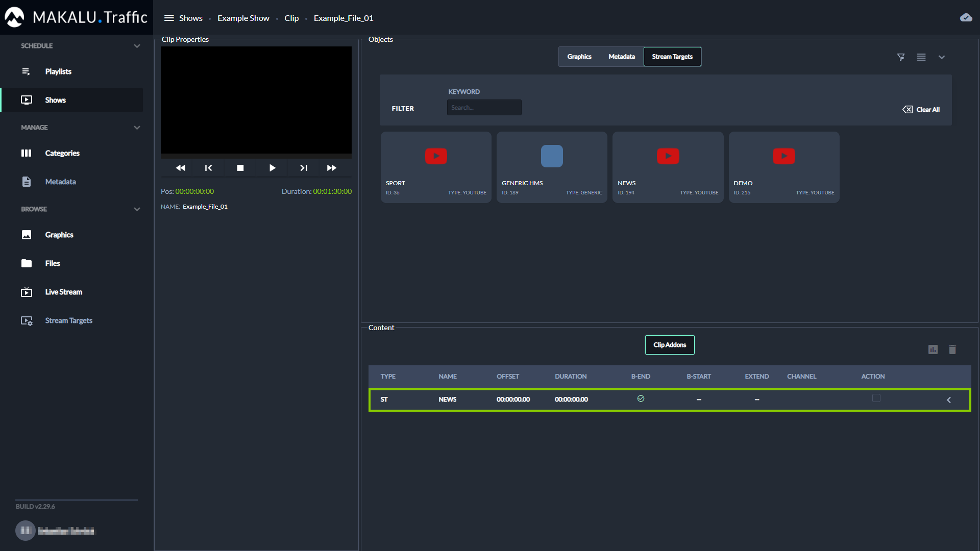Expand the NEWS row arrow chevron
This screenshot has height=551, width=980.
tap(949, 400)
